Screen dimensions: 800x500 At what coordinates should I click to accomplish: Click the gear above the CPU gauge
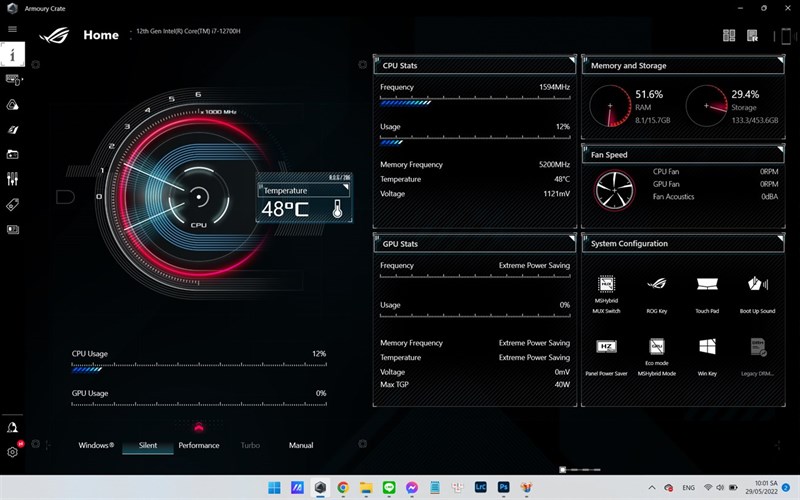(x=36, y=65)
